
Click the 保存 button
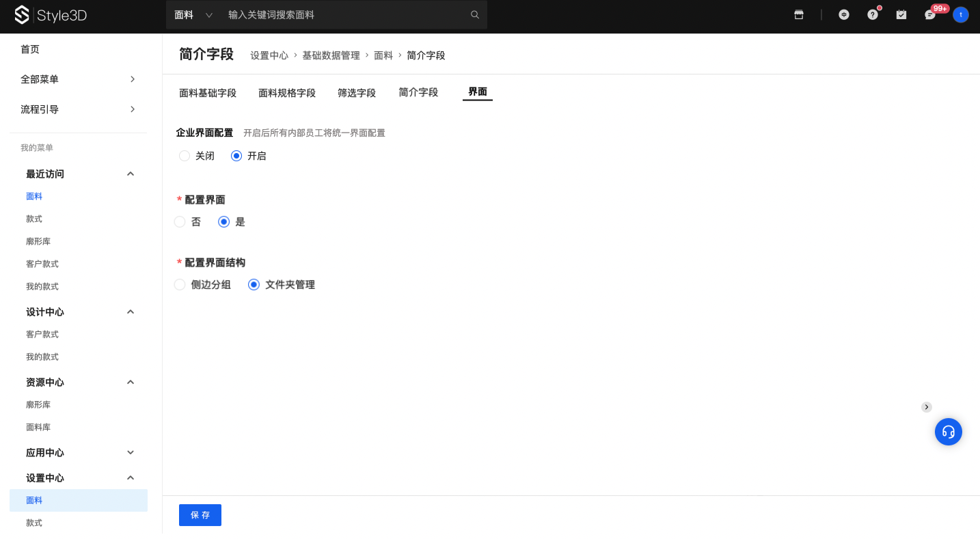click(200, 515)
